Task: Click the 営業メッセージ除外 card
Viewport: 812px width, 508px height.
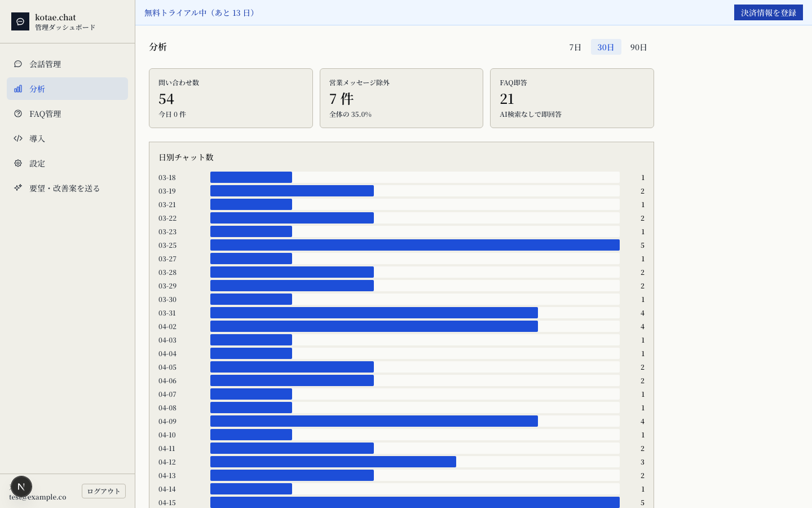Action: [x=401, y=98]
